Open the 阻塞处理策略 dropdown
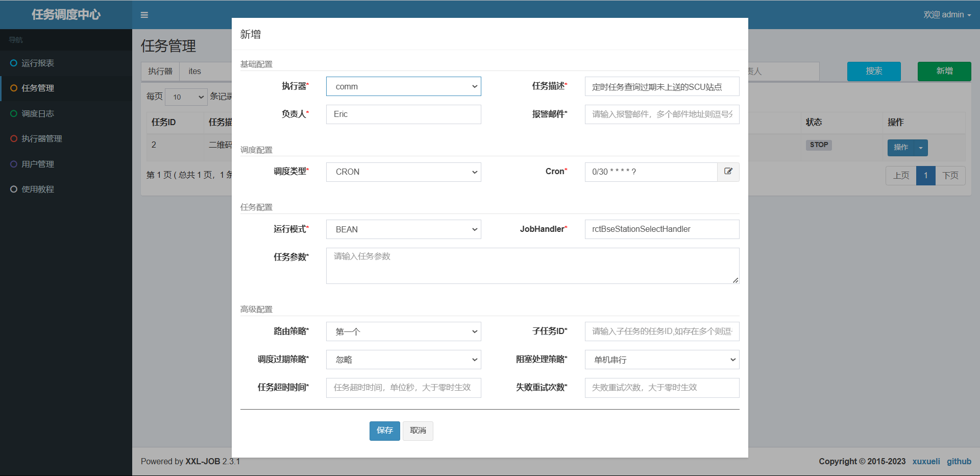 (x=661, y=360)
